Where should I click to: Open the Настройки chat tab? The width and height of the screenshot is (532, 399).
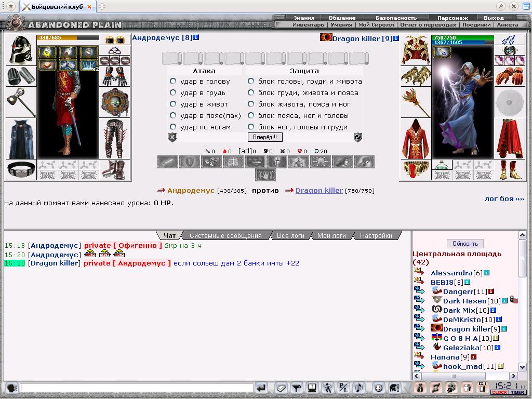point(376,235)
